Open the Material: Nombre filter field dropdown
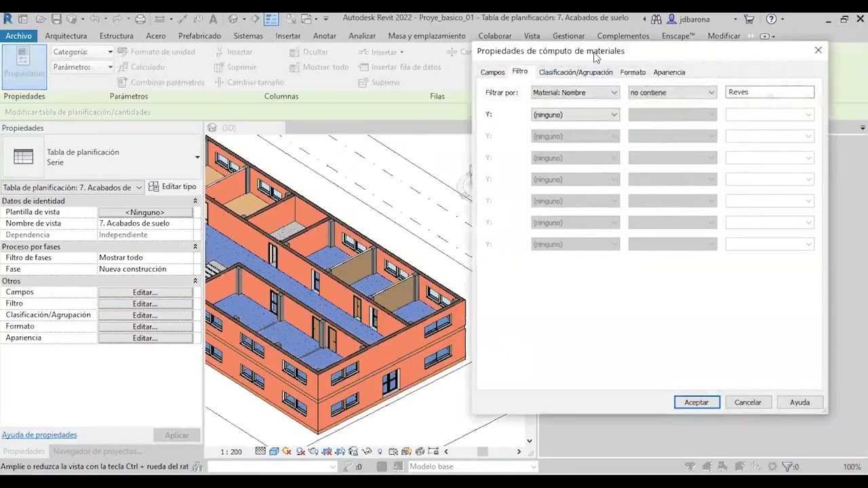The image size is (868, 488). tap(575, 93)
